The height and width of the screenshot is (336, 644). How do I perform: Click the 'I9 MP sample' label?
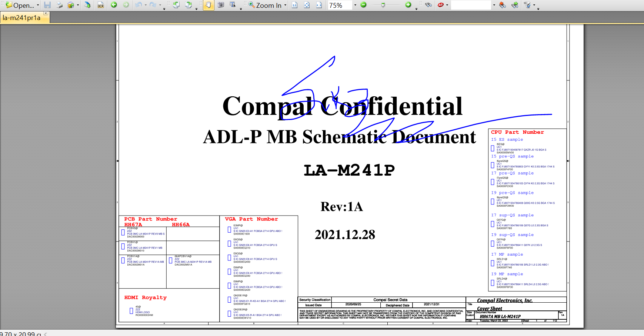point(507,274)
